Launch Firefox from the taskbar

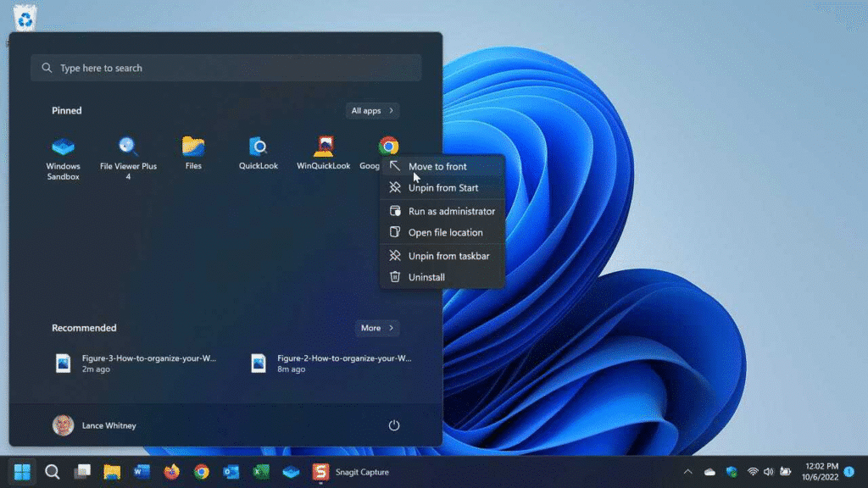[171, 472]
